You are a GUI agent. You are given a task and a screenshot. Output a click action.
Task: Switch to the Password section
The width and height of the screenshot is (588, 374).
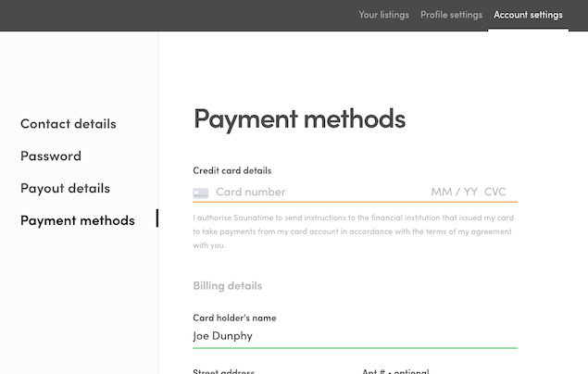51,156
